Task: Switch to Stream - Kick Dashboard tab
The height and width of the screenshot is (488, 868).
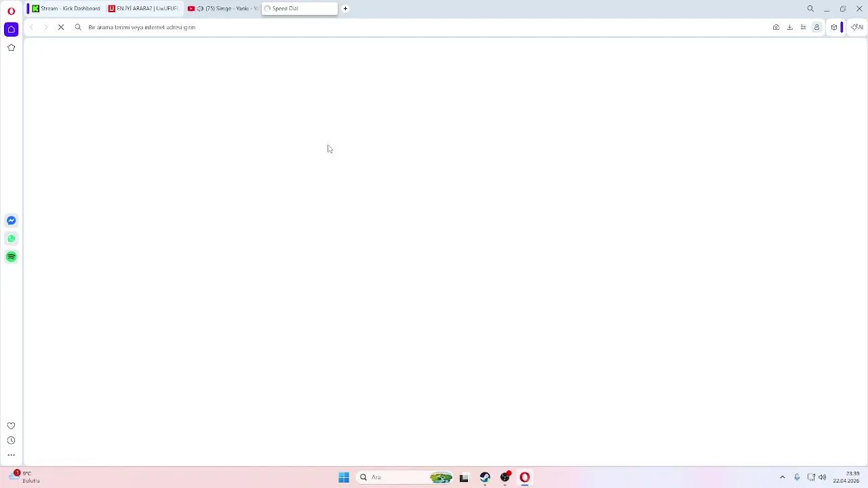Action: (x=66, y=9)
